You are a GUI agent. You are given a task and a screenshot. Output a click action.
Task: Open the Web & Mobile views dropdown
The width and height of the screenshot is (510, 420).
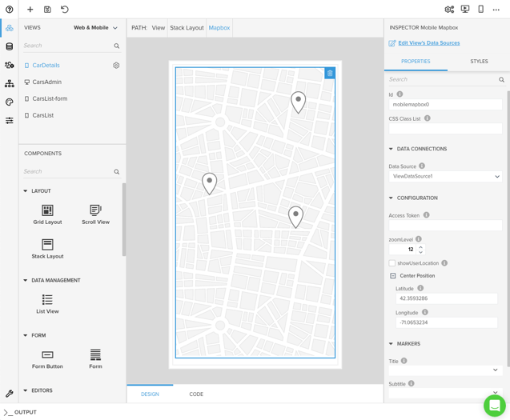(95, 28)
